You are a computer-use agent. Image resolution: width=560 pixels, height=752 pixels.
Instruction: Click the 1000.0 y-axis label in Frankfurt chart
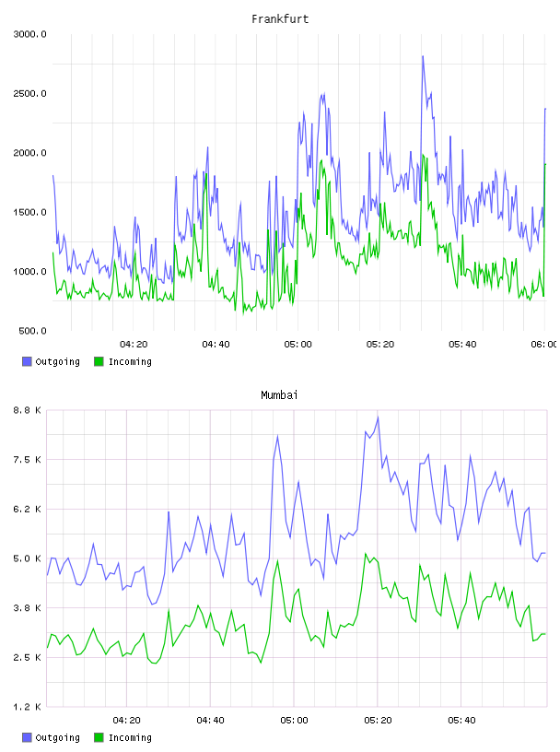(30, 272)
